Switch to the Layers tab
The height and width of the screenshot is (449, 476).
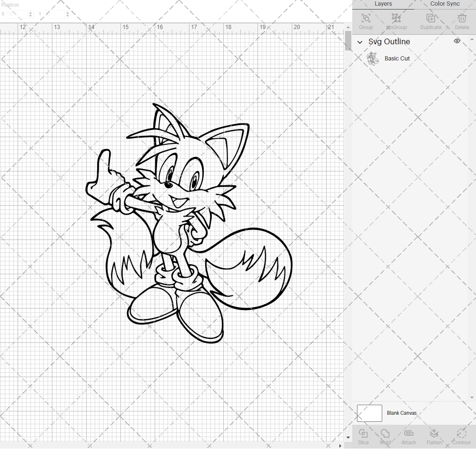383,4
